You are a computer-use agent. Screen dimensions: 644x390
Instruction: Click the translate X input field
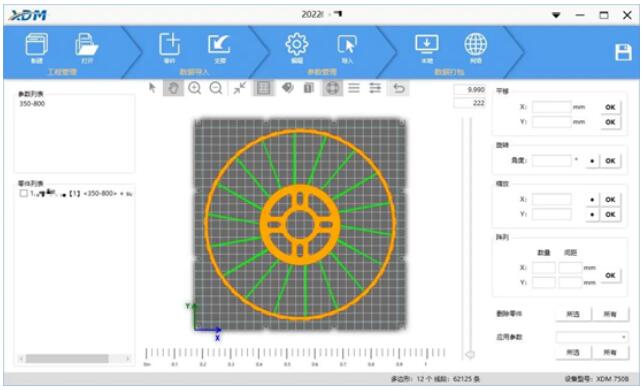[x=552, y=107]
